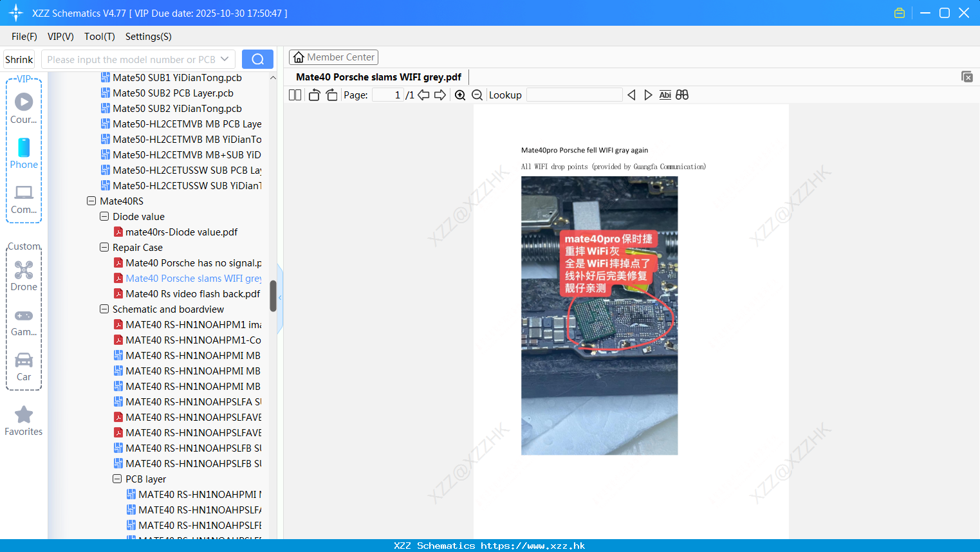The height and width of the screenshot is (552, 980).
Task: Click the Lookup text field
Action: pos(574,95)
